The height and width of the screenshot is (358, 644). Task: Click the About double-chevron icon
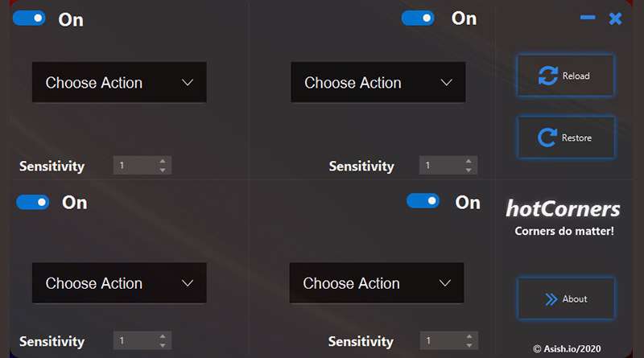551,299
